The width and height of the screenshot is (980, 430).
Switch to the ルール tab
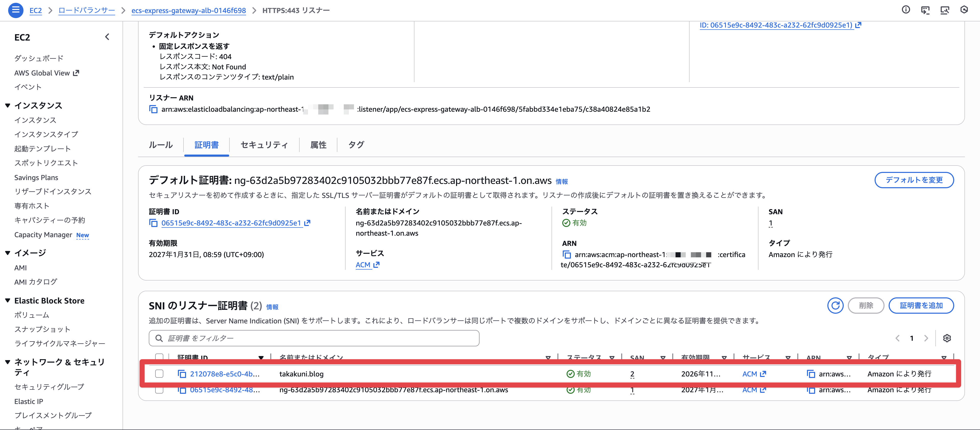(161, 145)
